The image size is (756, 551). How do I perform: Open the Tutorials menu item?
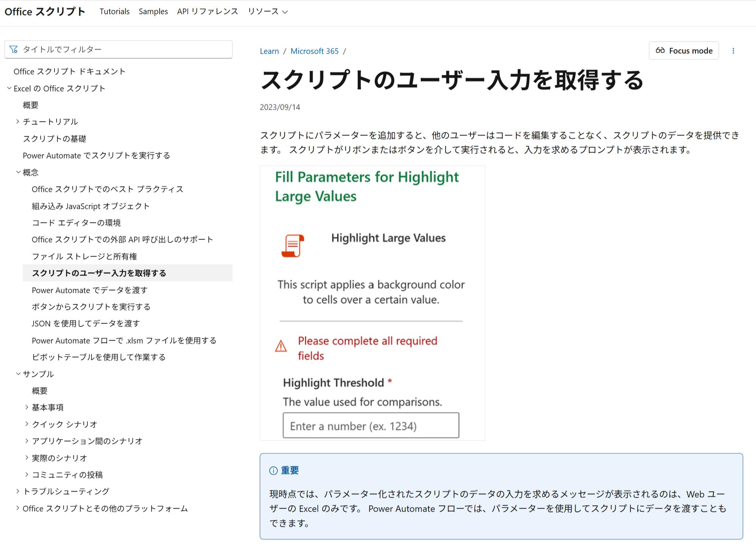tap(114, 12)
